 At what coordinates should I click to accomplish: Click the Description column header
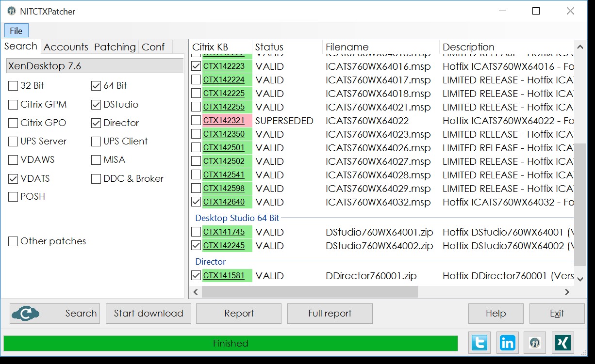coord(507,47)
